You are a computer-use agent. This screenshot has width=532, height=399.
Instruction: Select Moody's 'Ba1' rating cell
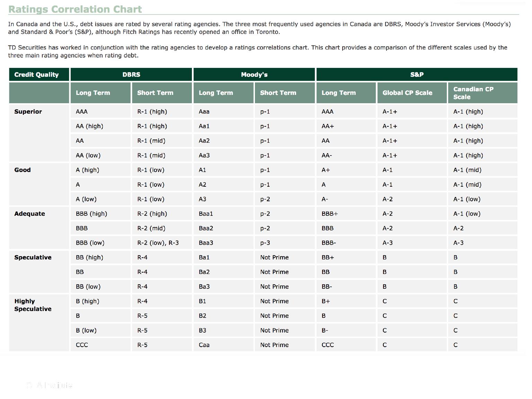(223, 257)
